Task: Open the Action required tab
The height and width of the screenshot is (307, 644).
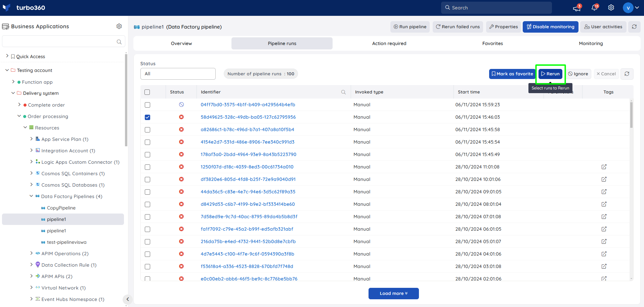Action: pos(389,43)
